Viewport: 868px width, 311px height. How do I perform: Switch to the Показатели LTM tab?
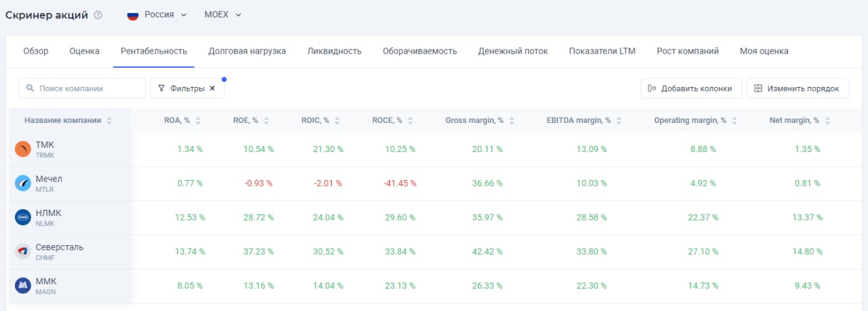tap(602, 51)
